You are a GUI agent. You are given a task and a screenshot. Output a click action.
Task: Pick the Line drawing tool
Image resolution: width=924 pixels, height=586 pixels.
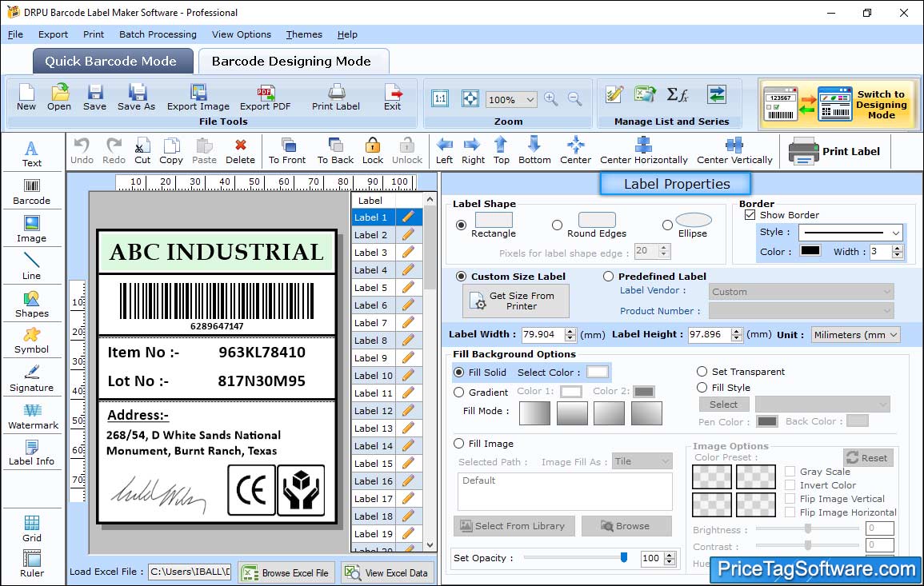(32, 266)
